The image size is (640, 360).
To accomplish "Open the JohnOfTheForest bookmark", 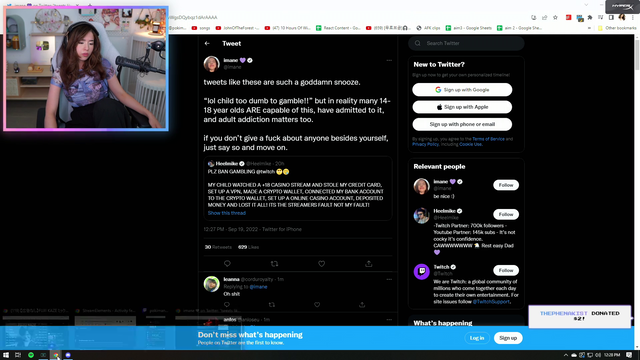I will [237, 28].
